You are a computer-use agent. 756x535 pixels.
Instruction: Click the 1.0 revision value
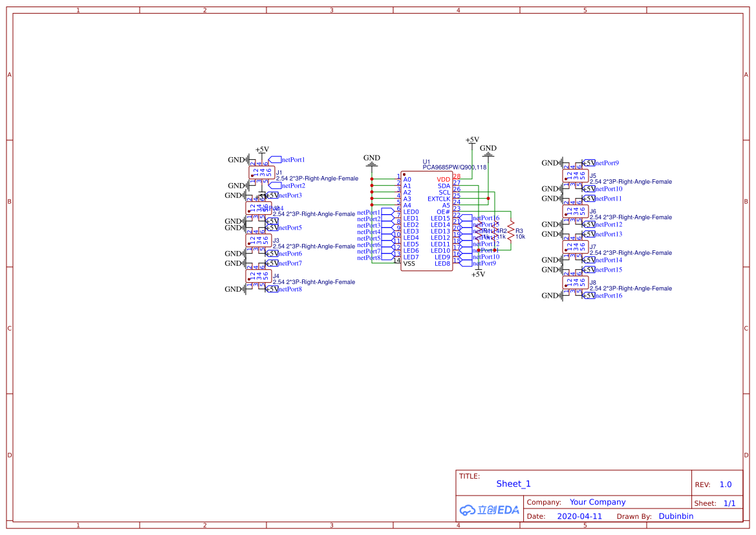(725, 485)
